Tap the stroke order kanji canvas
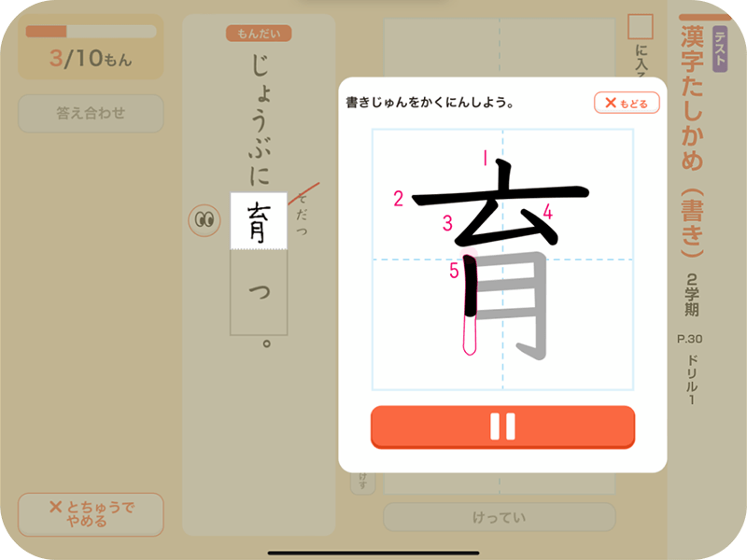This screenshot has width=747, height=560. (x=502, y=259)
